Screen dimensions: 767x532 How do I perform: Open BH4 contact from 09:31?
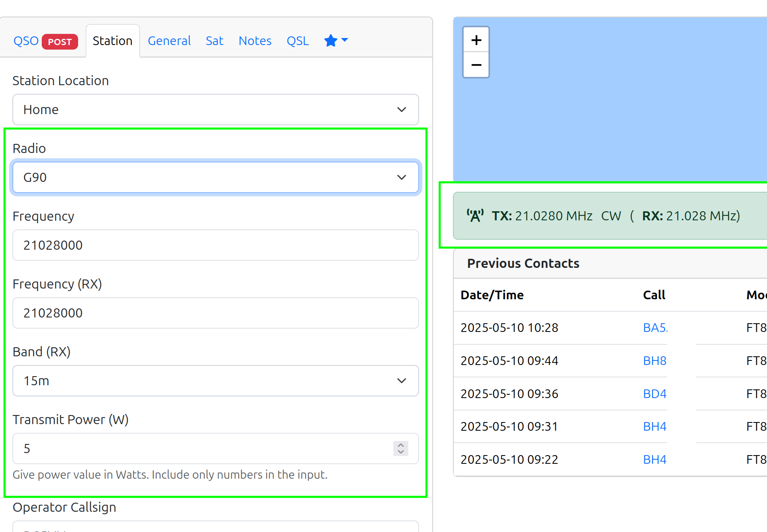point(655,427)
